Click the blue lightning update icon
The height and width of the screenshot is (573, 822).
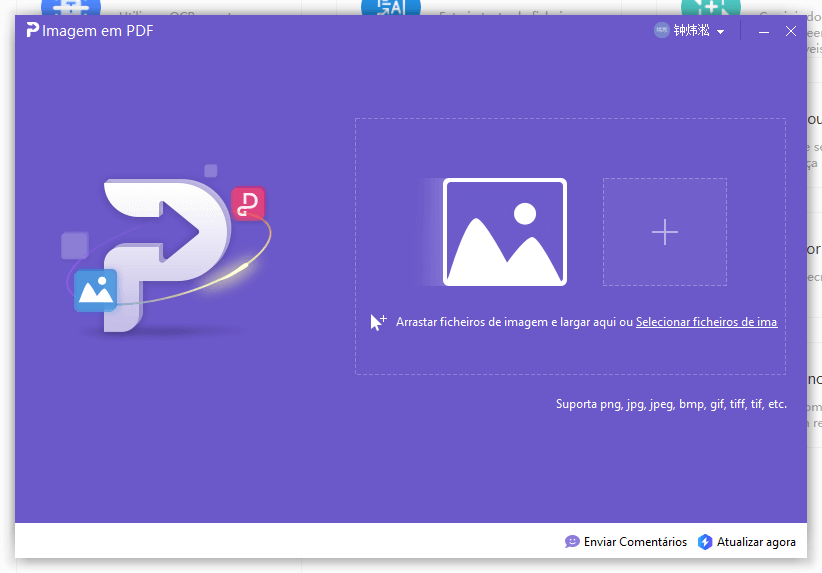[705, 542]
